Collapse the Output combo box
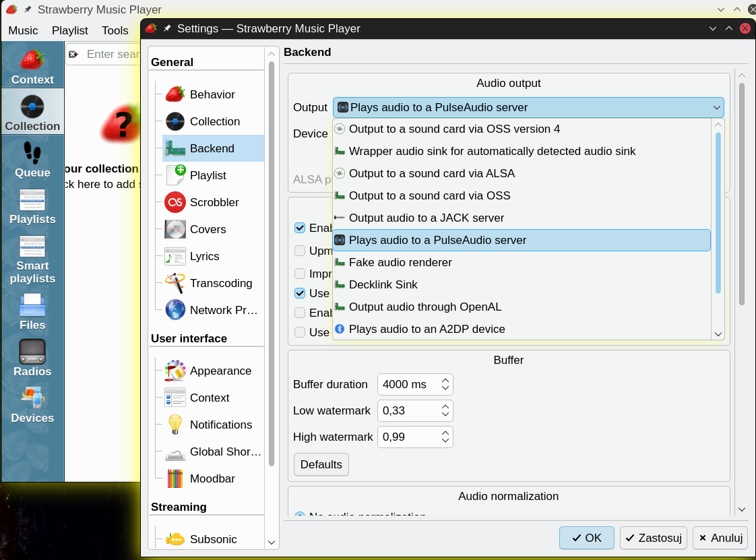The image size is (756, 560). point(528,108)
